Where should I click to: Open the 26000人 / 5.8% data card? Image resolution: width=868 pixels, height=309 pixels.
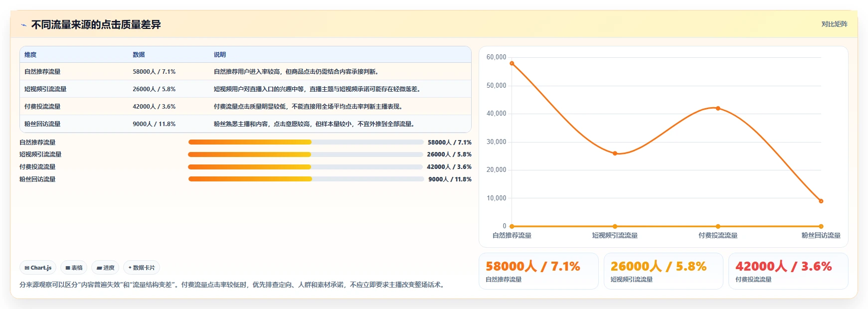[x=663, y=271]
